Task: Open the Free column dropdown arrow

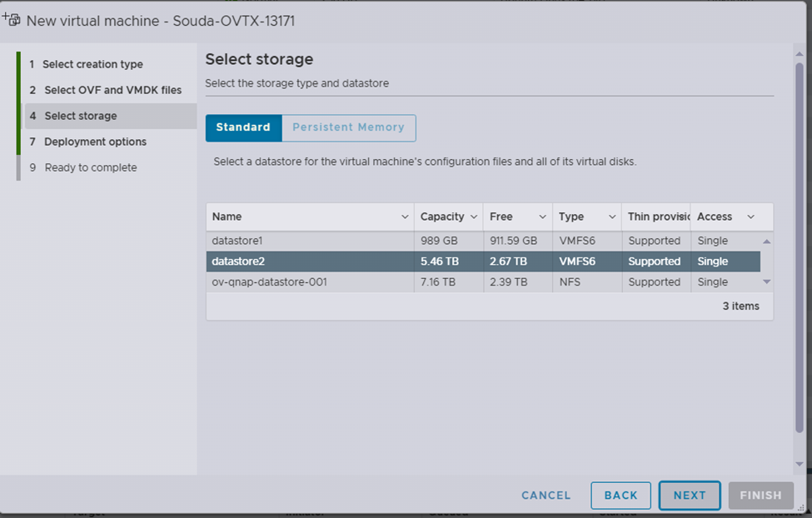Action: tap(542, 217)
